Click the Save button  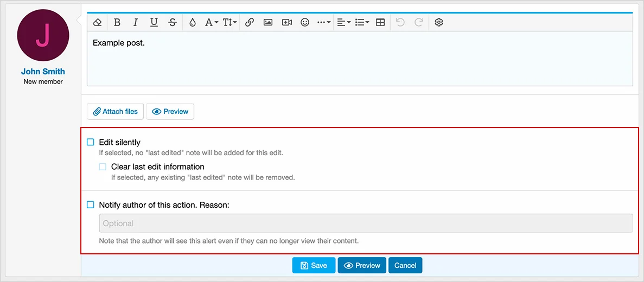coord(314,265)
